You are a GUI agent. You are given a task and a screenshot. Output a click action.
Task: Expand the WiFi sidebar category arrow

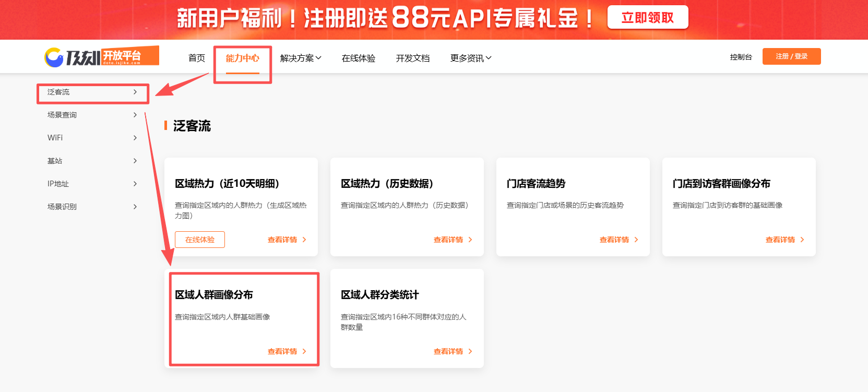pos(135,138)
